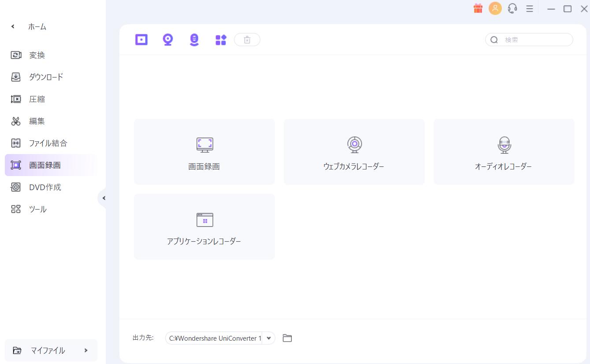Click the webcam icon on the ウェブカメラレコーダー card
Image resolution: width=590 pixels, height=364 pixels.
(354, 144)
